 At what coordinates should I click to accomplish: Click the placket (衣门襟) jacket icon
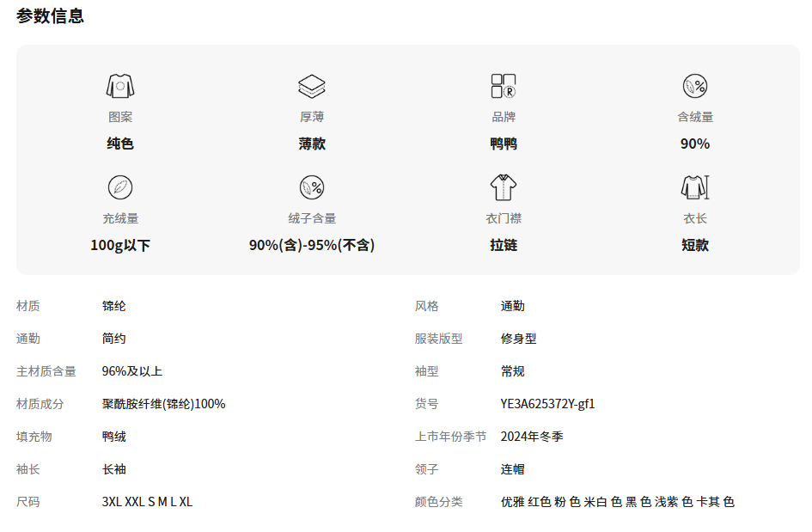click(x=504, y=187)
